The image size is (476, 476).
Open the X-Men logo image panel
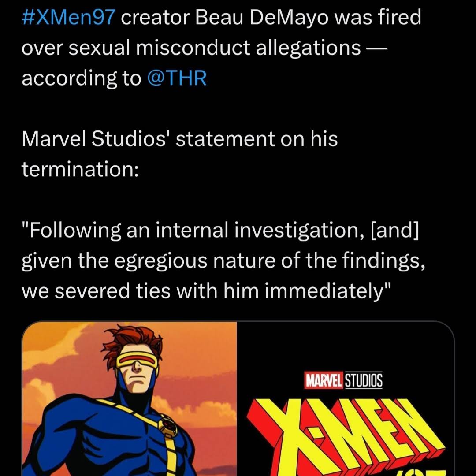(x=345, y=399)
